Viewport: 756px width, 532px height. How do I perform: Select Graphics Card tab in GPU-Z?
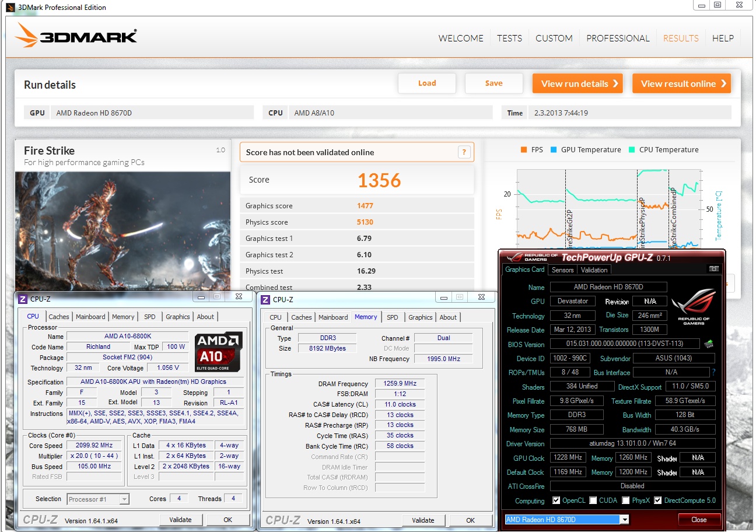coord(524,269)
